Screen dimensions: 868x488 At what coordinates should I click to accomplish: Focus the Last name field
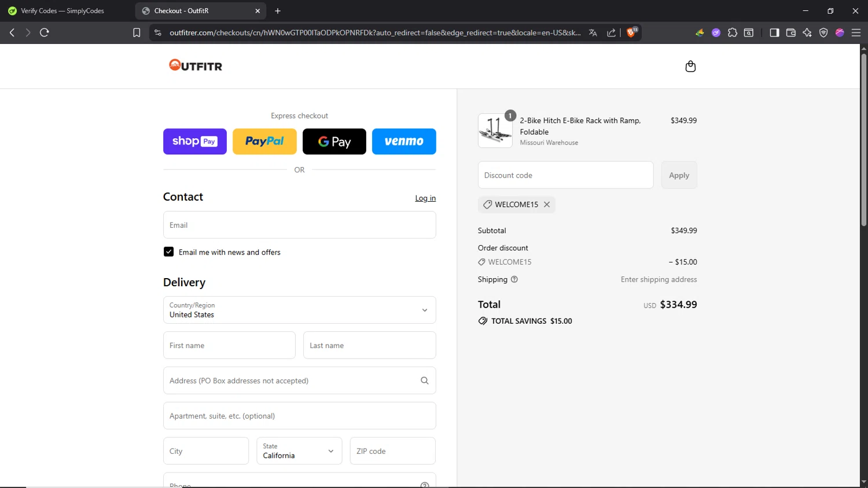click(370, 345)
